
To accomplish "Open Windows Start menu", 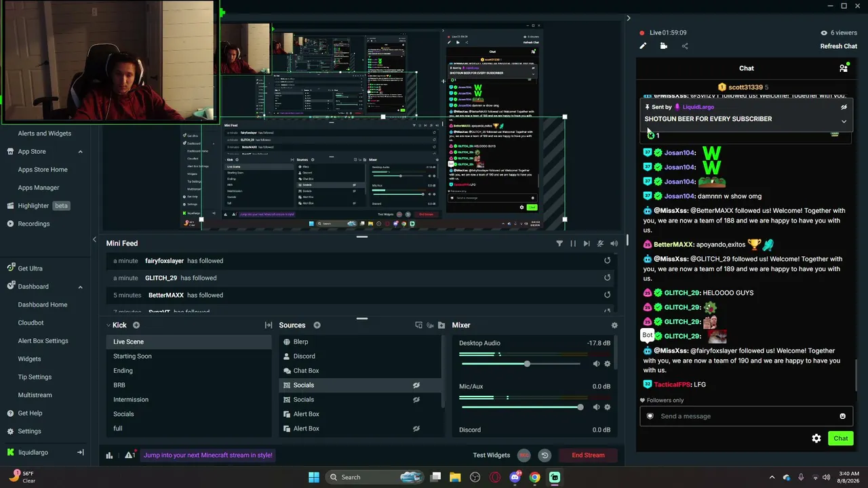I will click(314, 477).
